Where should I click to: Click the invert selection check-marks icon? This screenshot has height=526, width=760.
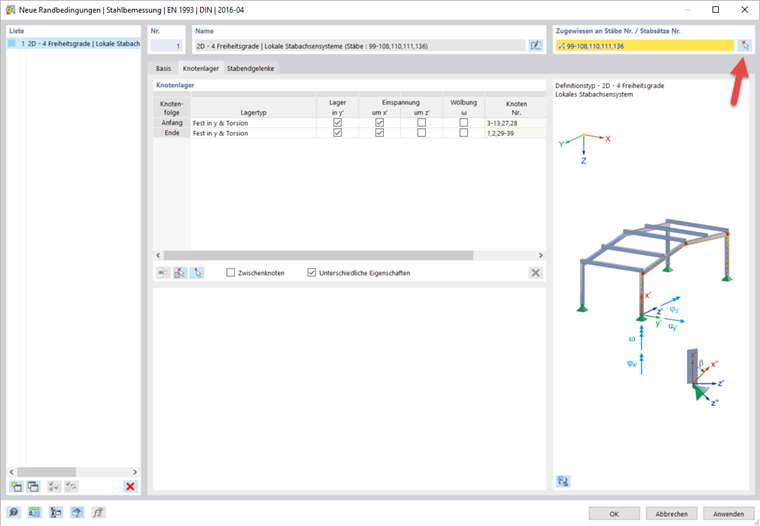71,486
